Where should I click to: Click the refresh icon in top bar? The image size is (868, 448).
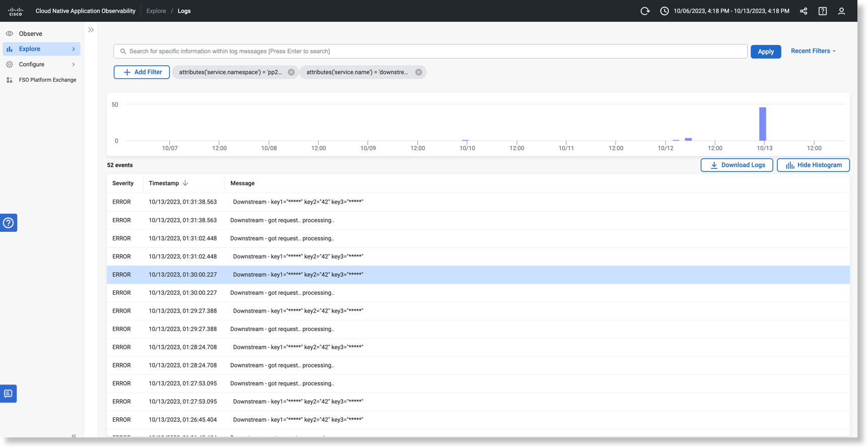pos(645,11)
